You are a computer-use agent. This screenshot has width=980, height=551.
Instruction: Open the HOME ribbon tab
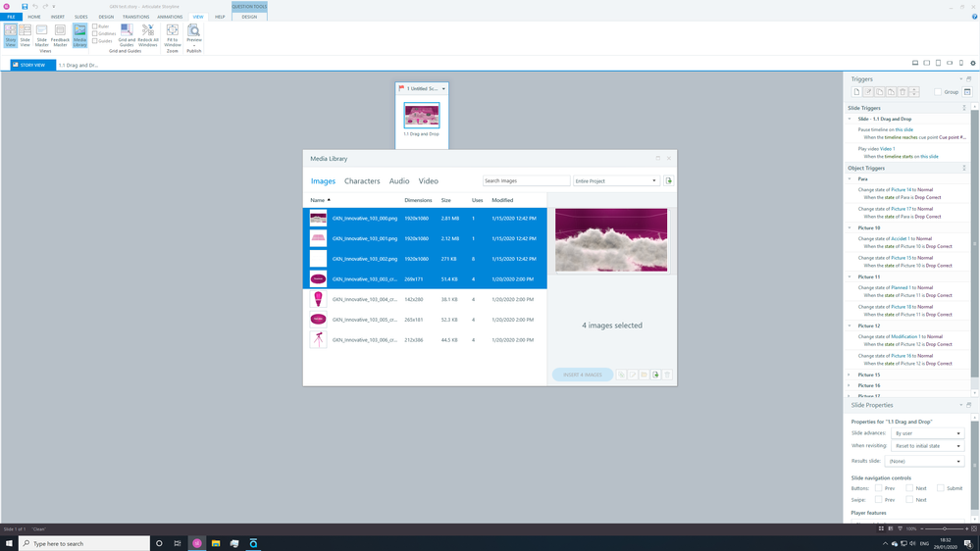tap(33, 17)
